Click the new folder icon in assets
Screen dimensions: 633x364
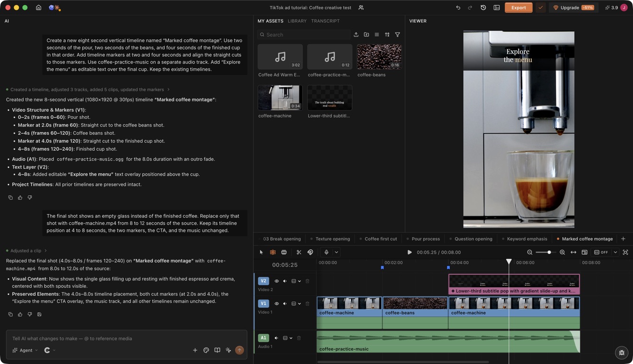click(366, 35)
